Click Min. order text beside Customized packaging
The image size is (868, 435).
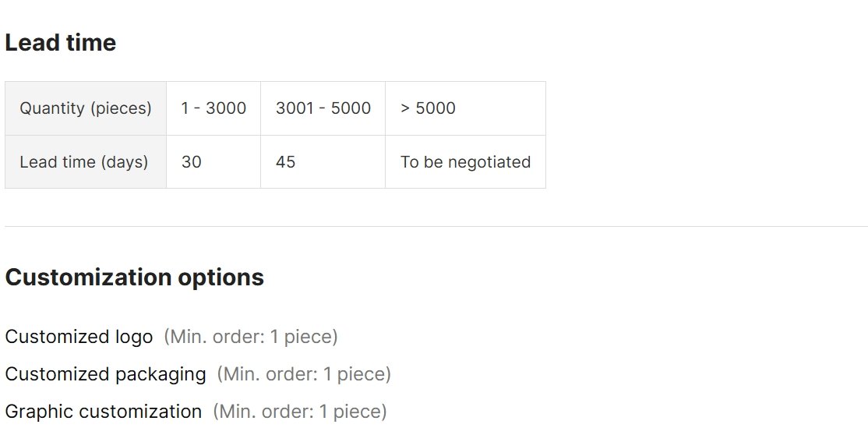point(304,375)
